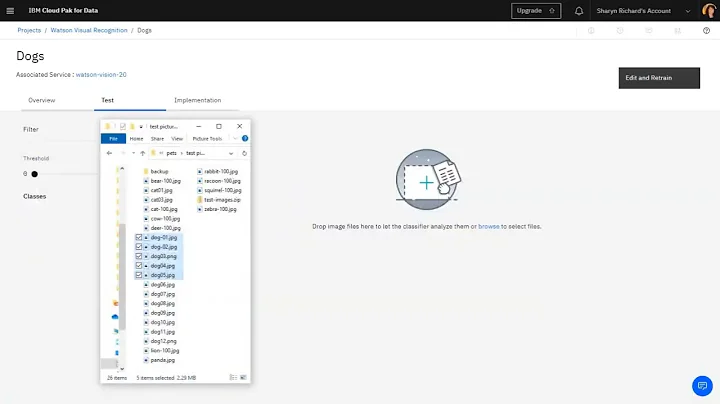This screenshot has width=720, height=404.
Task: Go up one folder level in Explorer
Action: [143, 153]
